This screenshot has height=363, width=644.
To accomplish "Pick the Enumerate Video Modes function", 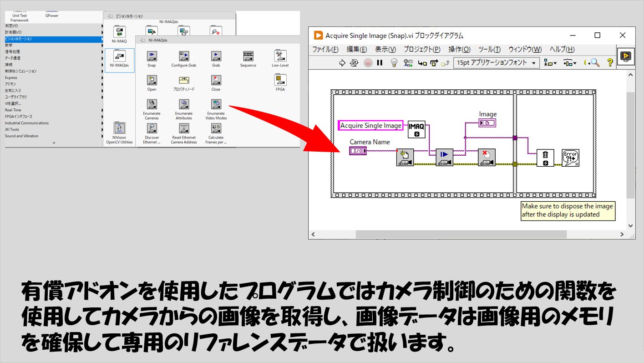I will pyautogui.click(x=216, y=104).
